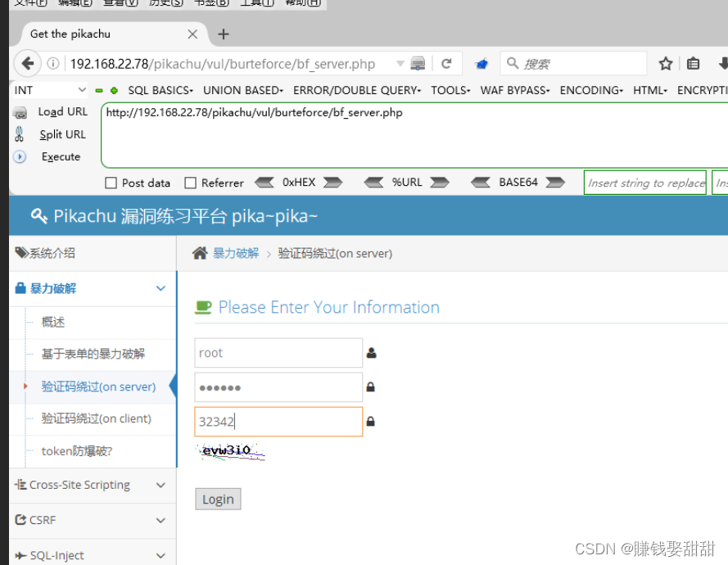Open TOOLS menu in HackBar
The height and width of the screenshot is (565, 728).
click(x=450, y=90)
